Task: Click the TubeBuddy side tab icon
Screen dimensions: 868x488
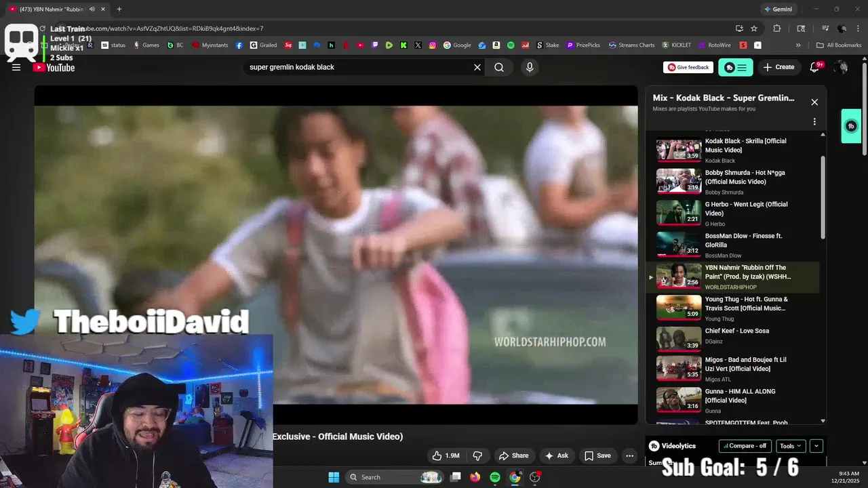Action: pyautogui.click(x=851, y=126)
